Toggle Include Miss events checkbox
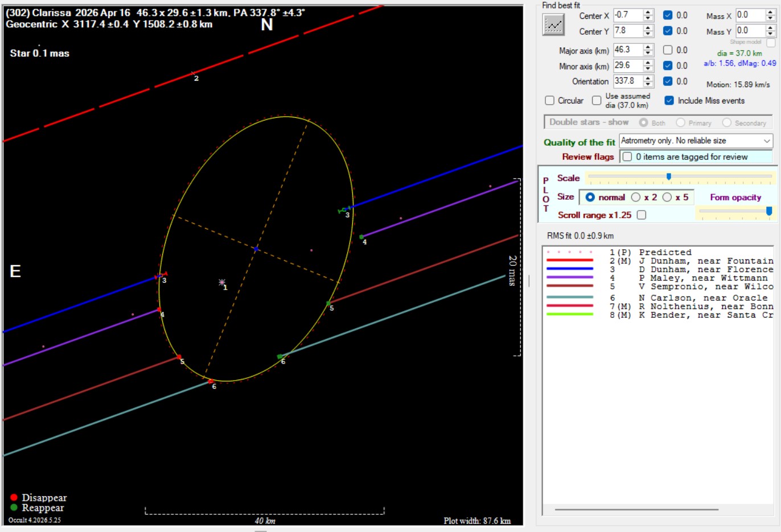The height and width of the screenshot is (532, 781). click(669, 101)
